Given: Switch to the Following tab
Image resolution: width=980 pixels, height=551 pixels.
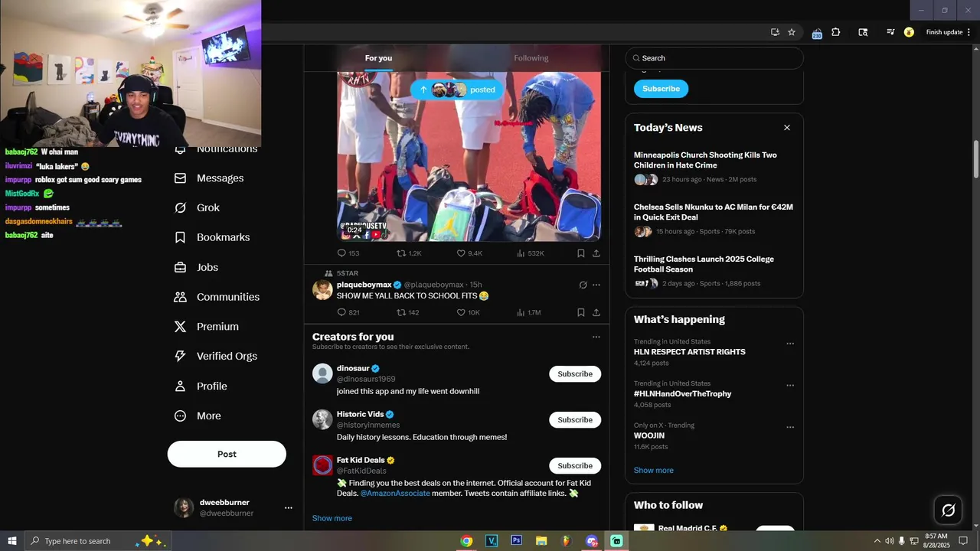Looking at the screenshot, I should tap(531, 58).
